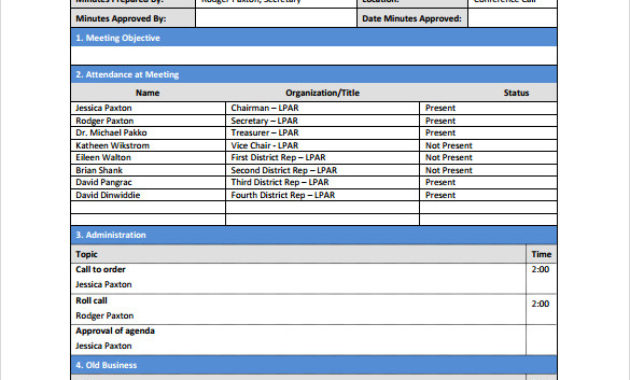Click Rodger Paxton under Roll call
The height and width of the screenshot is (380, 630).
click(104, 316)
